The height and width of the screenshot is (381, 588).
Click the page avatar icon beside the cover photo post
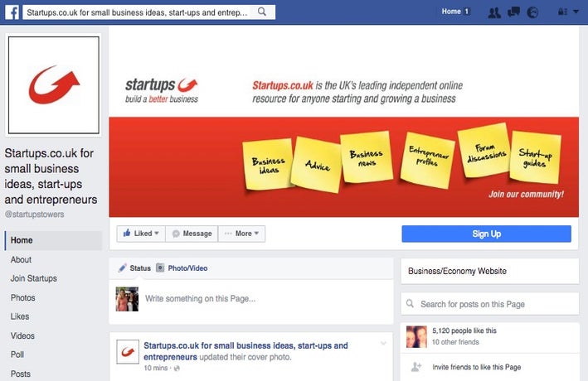(x=128, y=352)
